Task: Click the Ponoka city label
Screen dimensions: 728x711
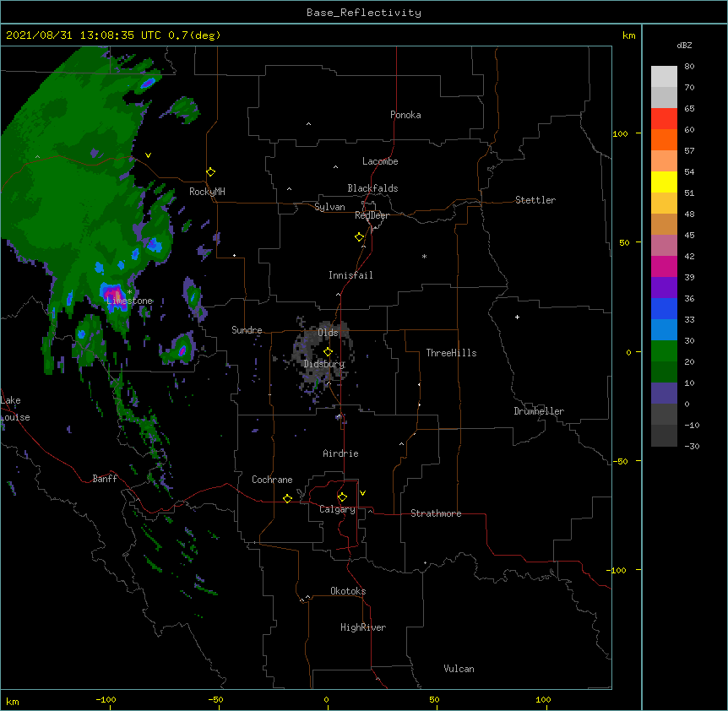Action: [x=405, y=115]
